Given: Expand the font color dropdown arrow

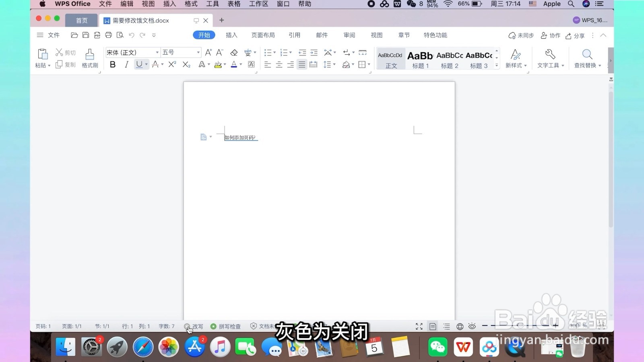Looking at the screenshot, I should point(240,64).
